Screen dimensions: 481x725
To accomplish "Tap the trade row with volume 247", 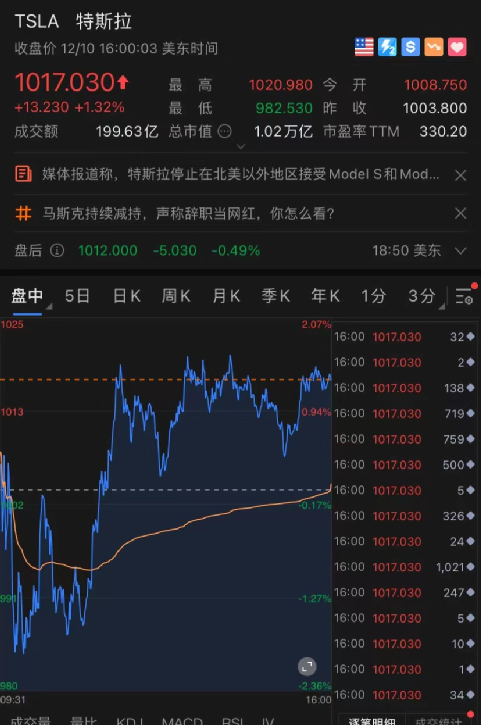I will [405, 593].
